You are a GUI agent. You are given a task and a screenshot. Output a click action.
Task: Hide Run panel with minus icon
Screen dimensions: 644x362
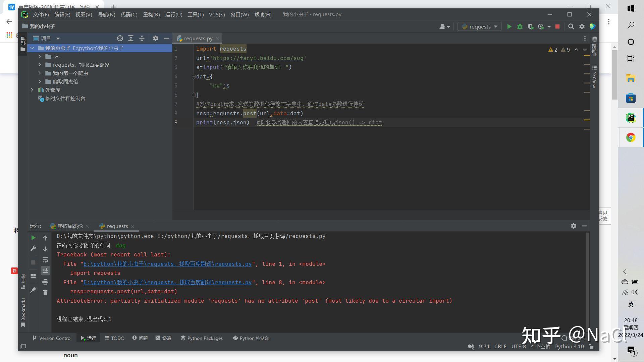tap(585, 226)
